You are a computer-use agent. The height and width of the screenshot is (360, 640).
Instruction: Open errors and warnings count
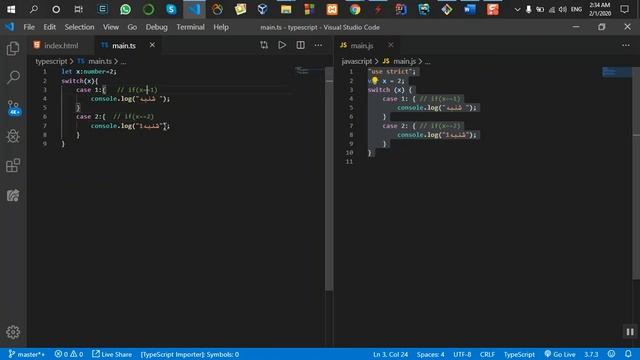(x=69, y=354)
